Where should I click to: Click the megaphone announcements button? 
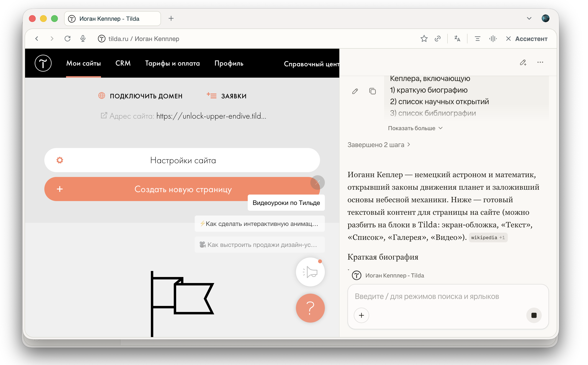click(x=310, y=272)
